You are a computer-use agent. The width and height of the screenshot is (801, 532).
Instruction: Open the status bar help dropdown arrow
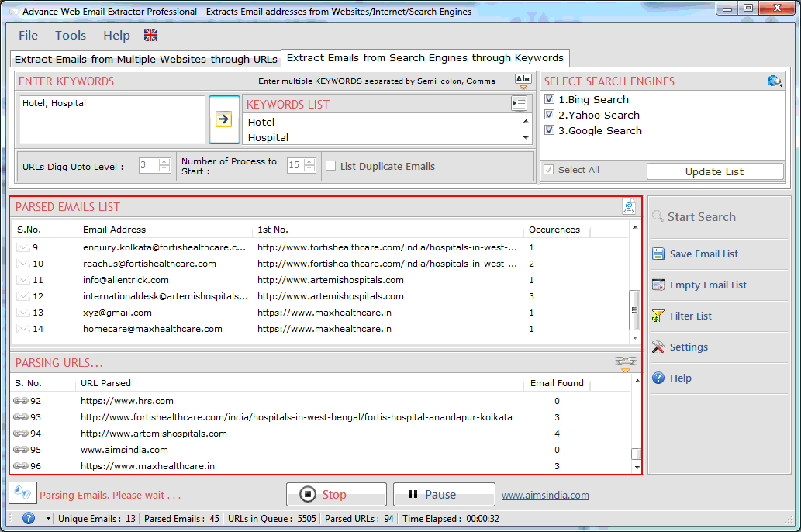coord(49,519)
